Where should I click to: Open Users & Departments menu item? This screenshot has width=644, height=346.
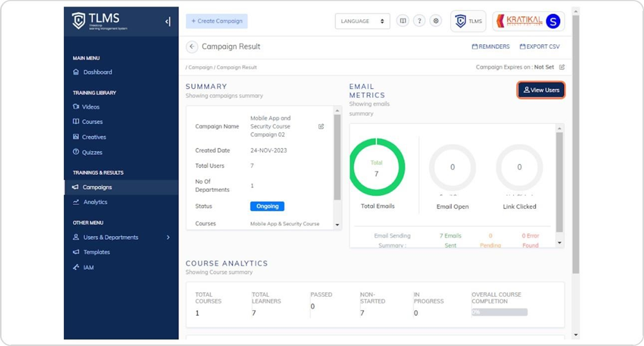[111, 237]
